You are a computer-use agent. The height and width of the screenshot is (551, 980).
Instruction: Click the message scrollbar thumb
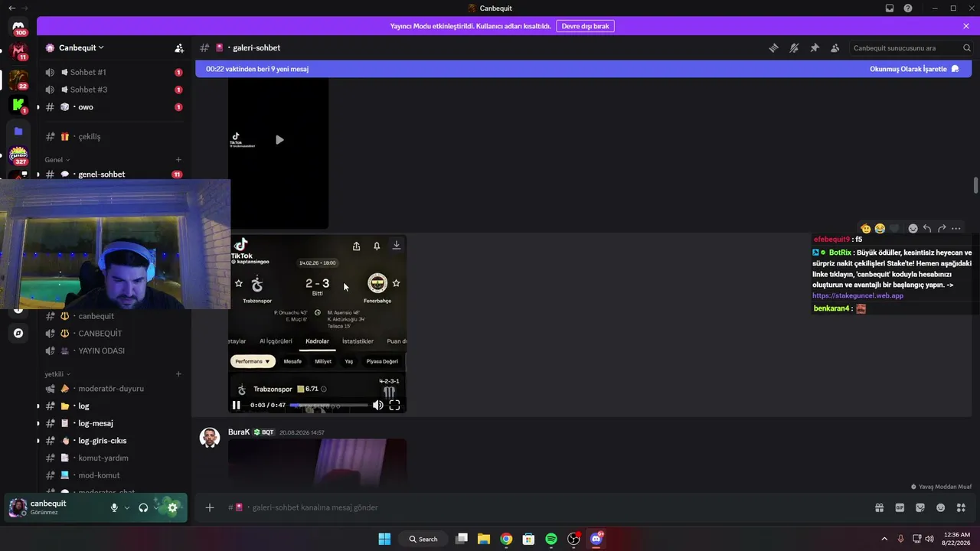975,185
